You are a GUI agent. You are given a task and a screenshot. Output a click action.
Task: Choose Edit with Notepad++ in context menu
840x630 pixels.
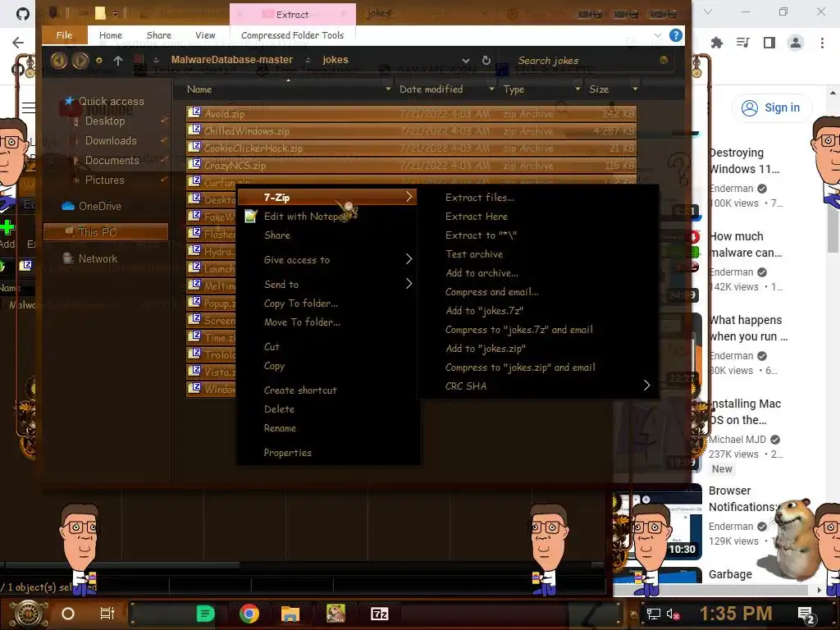tap(309, 217)
